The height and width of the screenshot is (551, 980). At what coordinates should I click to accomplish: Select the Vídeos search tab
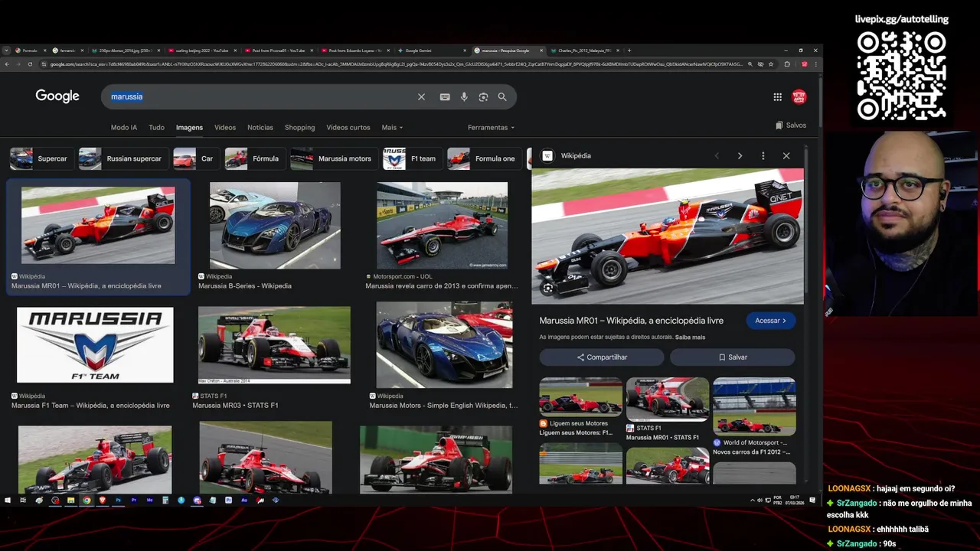[x=225, y=128]
